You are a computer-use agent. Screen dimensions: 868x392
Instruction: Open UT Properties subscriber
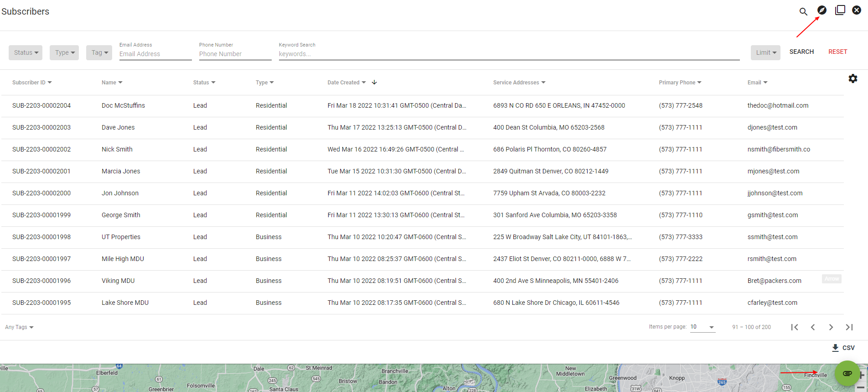422,237
